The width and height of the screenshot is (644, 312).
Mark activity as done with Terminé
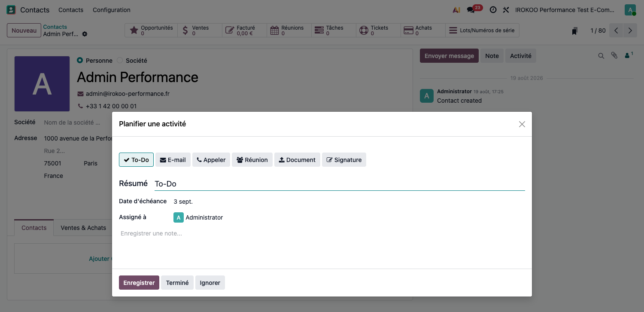click(177, 283)
